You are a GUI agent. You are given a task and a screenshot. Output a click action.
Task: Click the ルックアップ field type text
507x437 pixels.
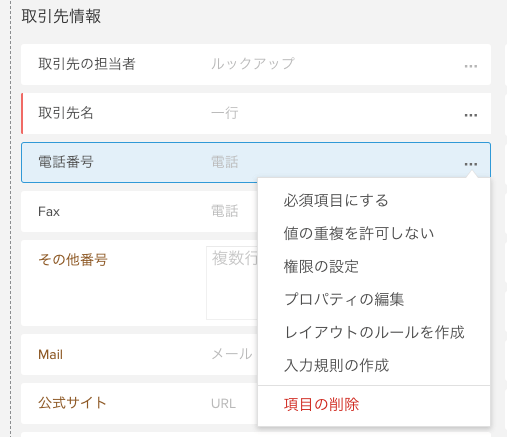pos(253,63)
